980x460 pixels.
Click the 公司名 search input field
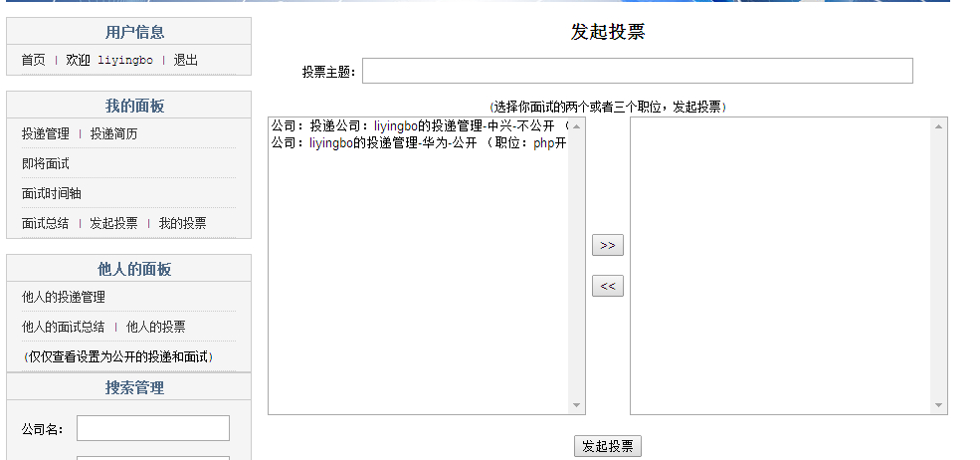[153, 428]
